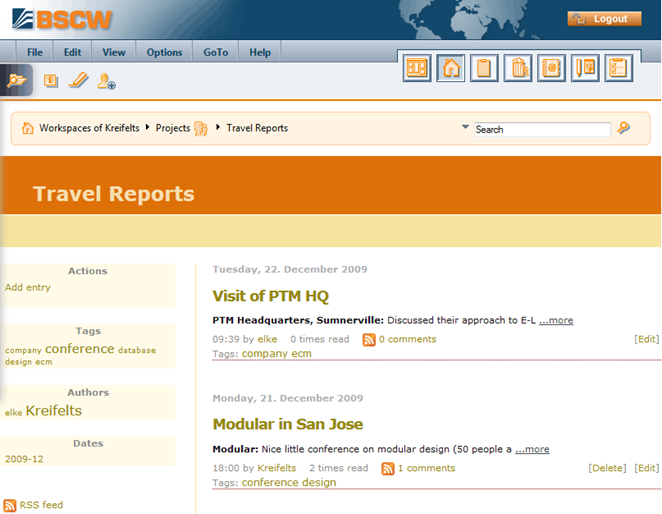This screenshot has height=514, width=662.
Task: Filter by the conference tag in sidebar
Action: coord(80,349)
